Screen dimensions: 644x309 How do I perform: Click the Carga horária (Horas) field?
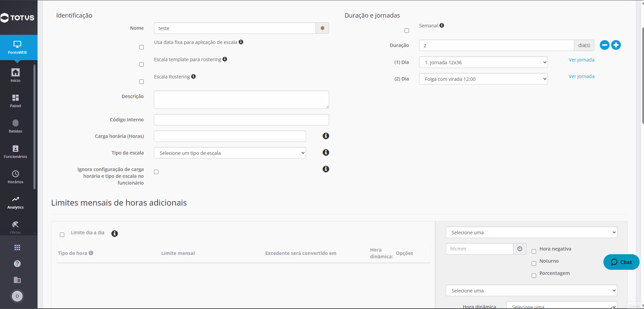[230, 136]
